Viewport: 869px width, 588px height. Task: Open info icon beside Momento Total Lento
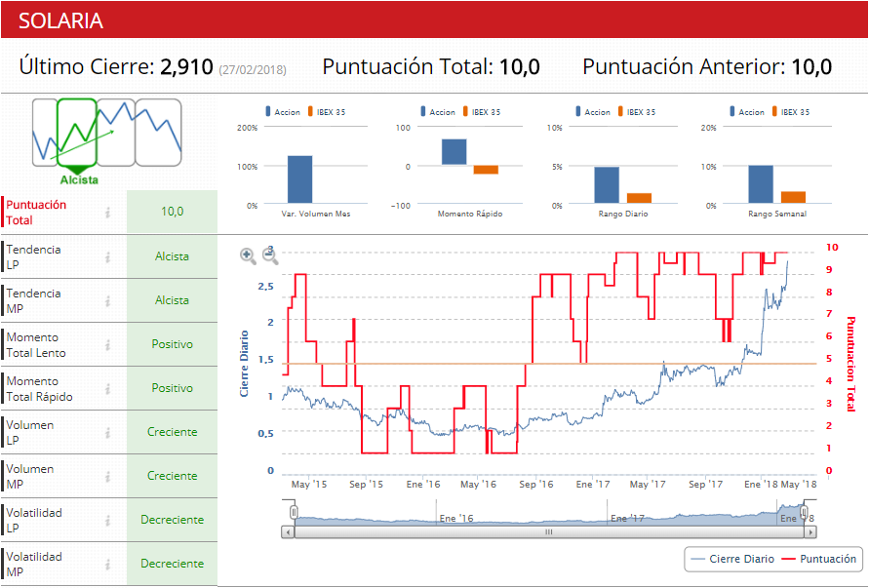tap(108, 344)
